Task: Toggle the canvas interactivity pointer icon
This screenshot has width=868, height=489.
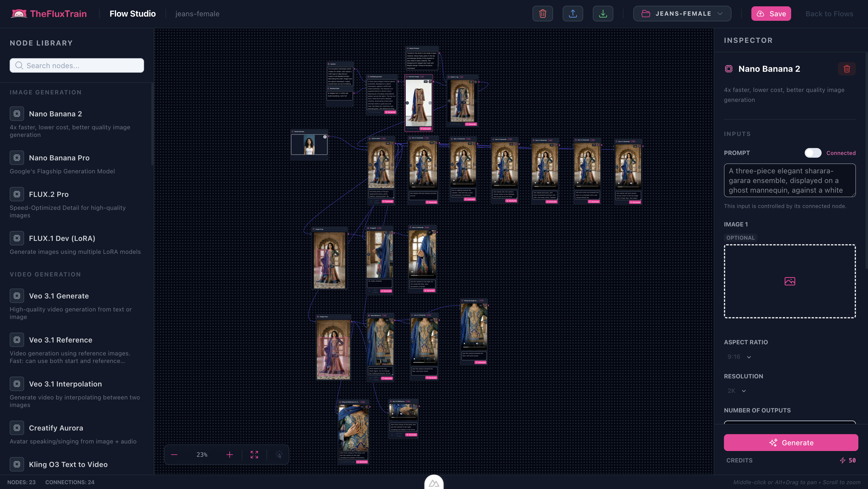Action: pos(279,455)
